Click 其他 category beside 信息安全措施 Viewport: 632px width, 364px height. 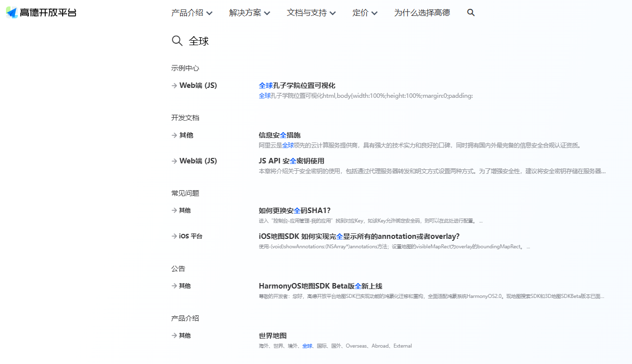182,135
